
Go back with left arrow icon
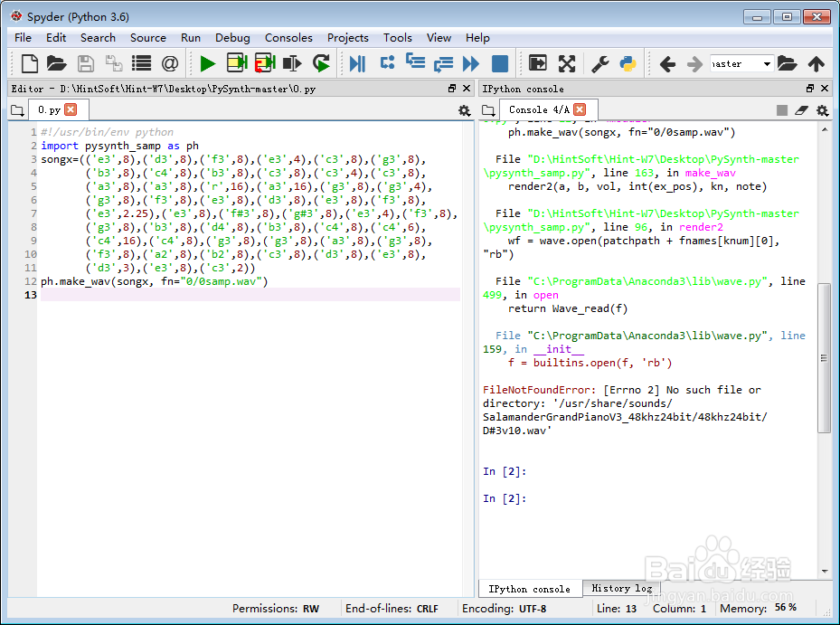point(667,64)
